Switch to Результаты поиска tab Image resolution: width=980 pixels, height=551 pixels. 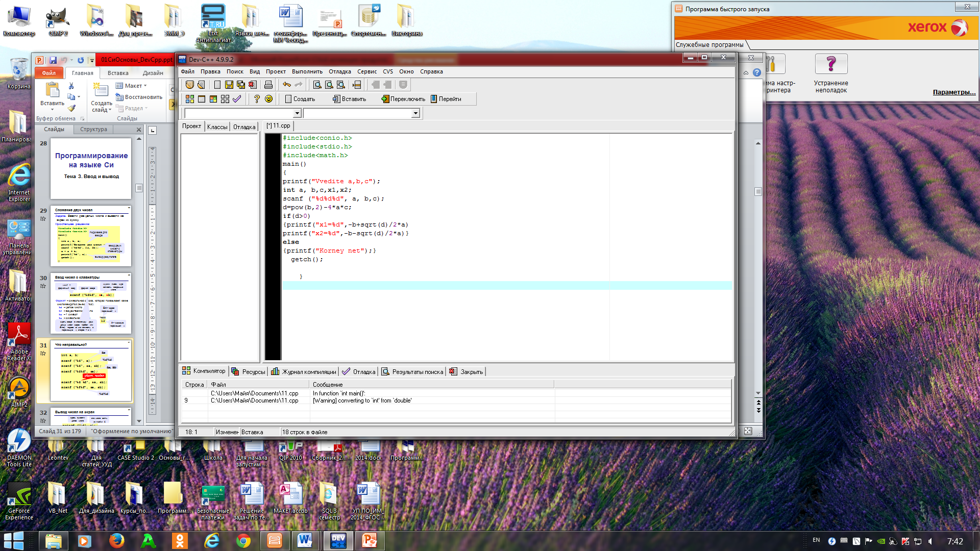coord(412,371)
